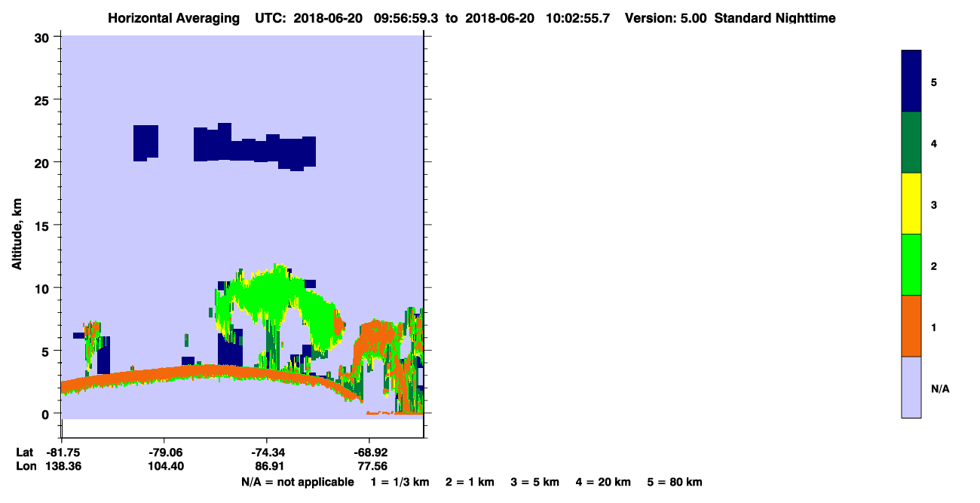This screenshot has width=980, height=503.
Task: Click the altitude tick label 25
Action: coord(43,100)
